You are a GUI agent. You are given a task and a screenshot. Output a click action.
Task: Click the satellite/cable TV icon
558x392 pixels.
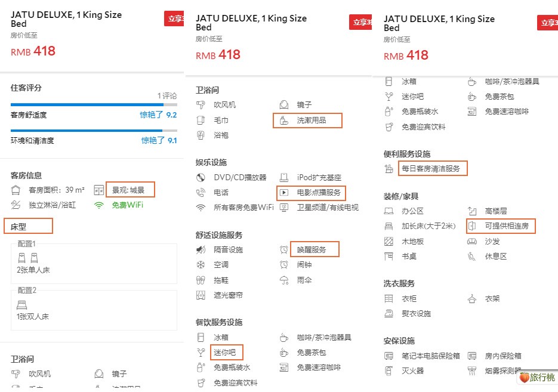click(x=284, y=208)
